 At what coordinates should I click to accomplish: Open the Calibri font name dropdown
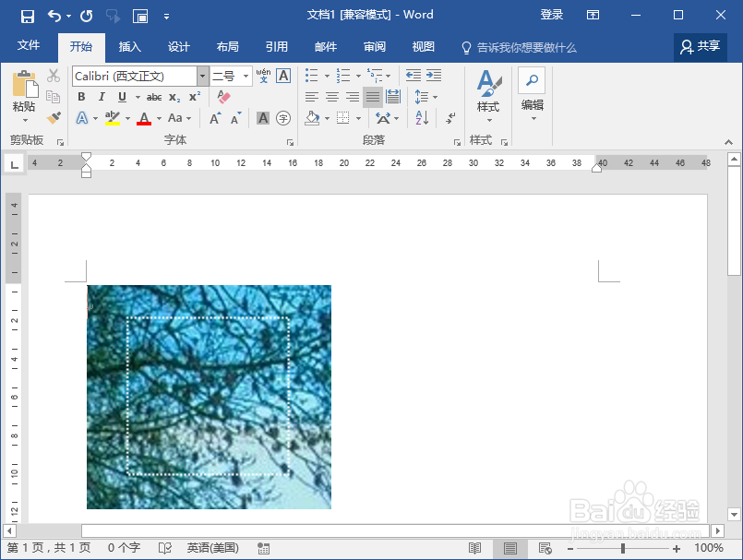(x=203, y=76)
